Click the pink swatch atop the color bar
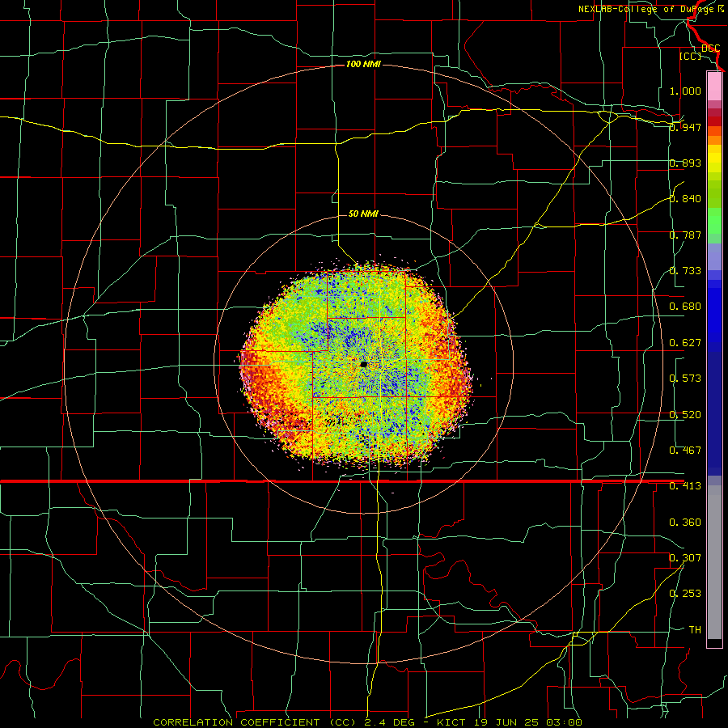Viewport: 728px width, 728px height. coord(714,87)
